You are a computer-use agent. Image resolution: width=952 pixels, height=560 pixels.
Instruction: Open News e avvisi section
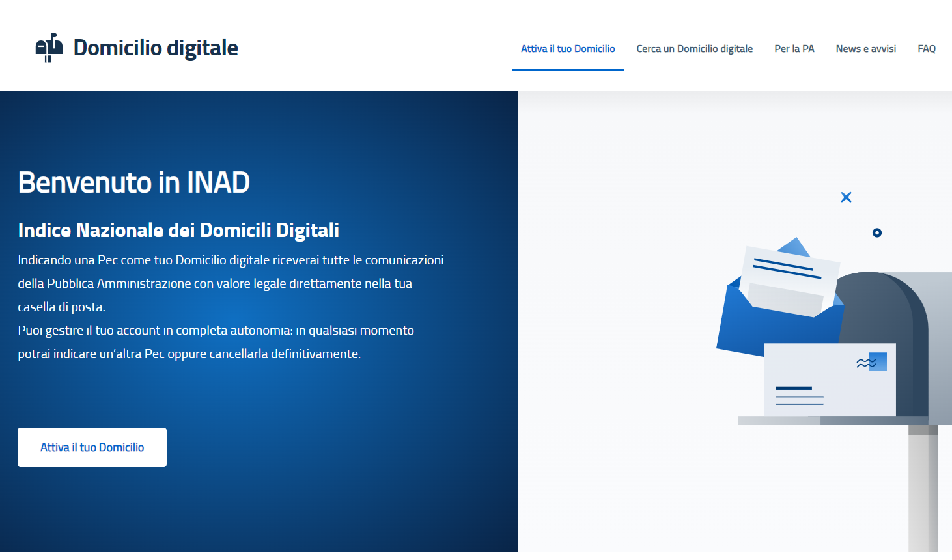click(x=866, y=49)
